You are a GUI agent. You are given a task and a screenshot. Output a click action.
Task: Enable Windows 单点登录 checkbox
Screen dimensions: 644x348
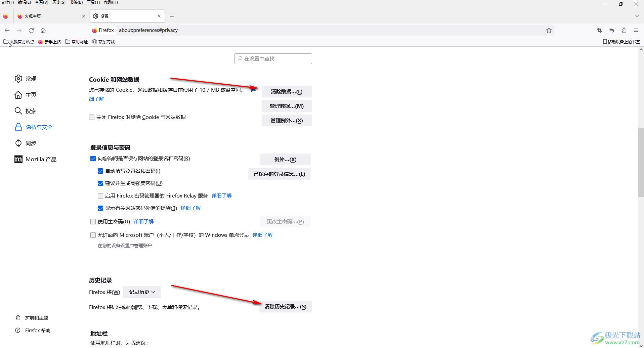(93, 235)
